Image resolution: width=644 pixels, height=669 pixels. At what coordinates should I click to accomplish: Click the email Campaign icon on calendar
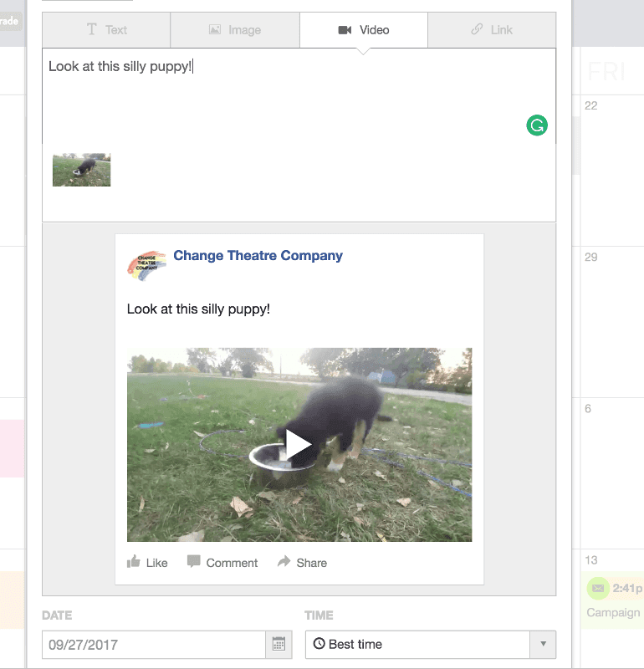[x=597, y=588]
